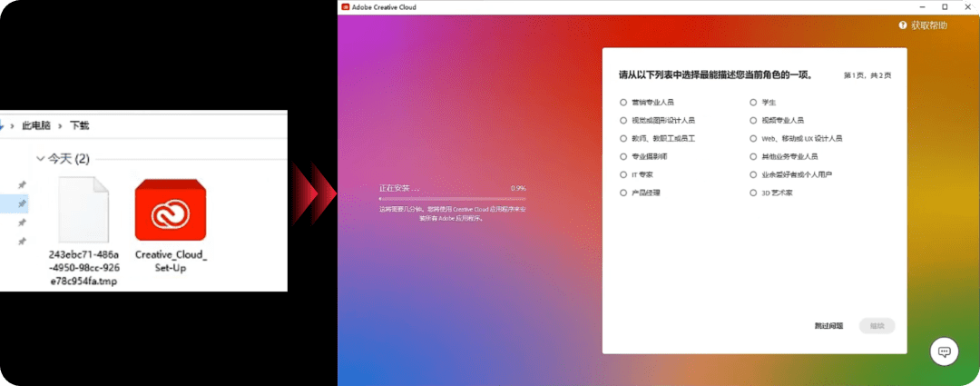Click the 第1页，共2页 page indicator
980x386 pixels.
[867, 75]
